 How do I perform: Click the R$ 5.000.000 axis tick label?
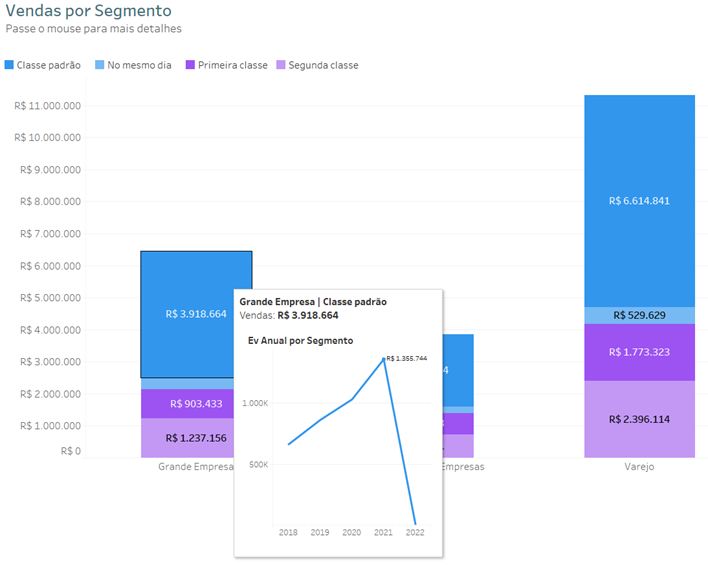[x=51, y=298]
